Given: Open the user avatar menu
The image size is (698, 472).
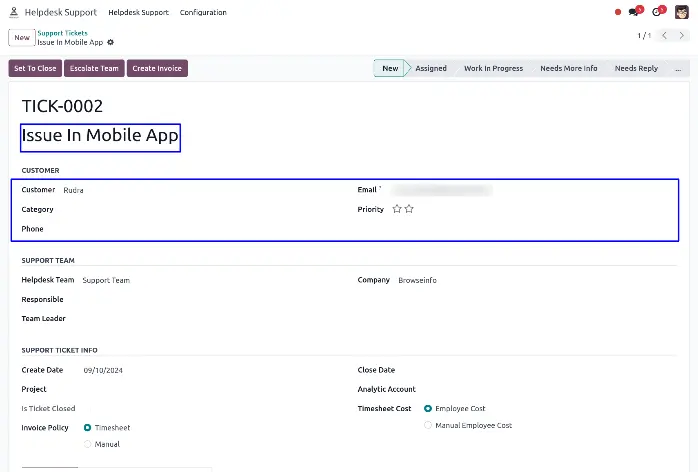Looking at the screenshot, I should coord(682,12).
